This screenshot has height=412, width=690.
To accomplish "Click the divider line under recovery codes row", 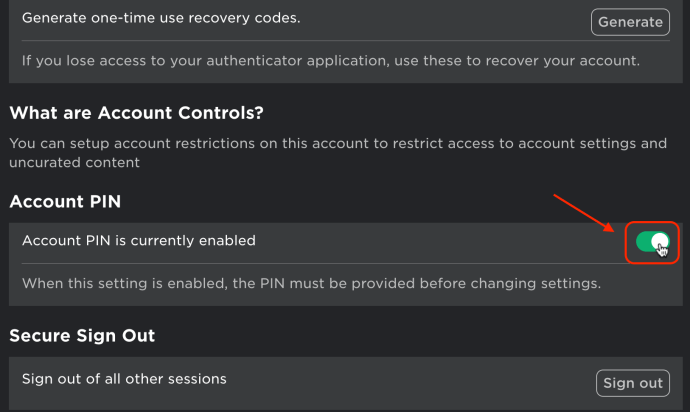I will [346, 40].
